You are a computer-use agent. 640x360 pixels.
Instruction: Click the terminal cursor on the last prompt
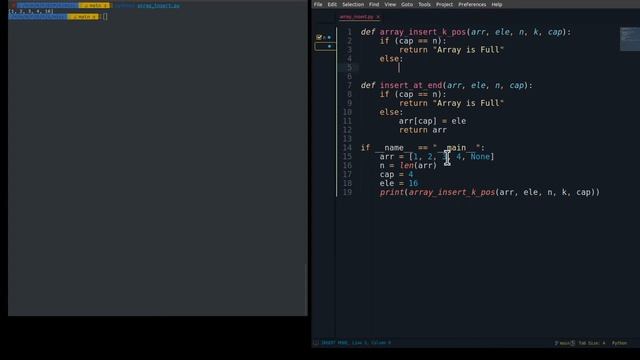point(105,17)
